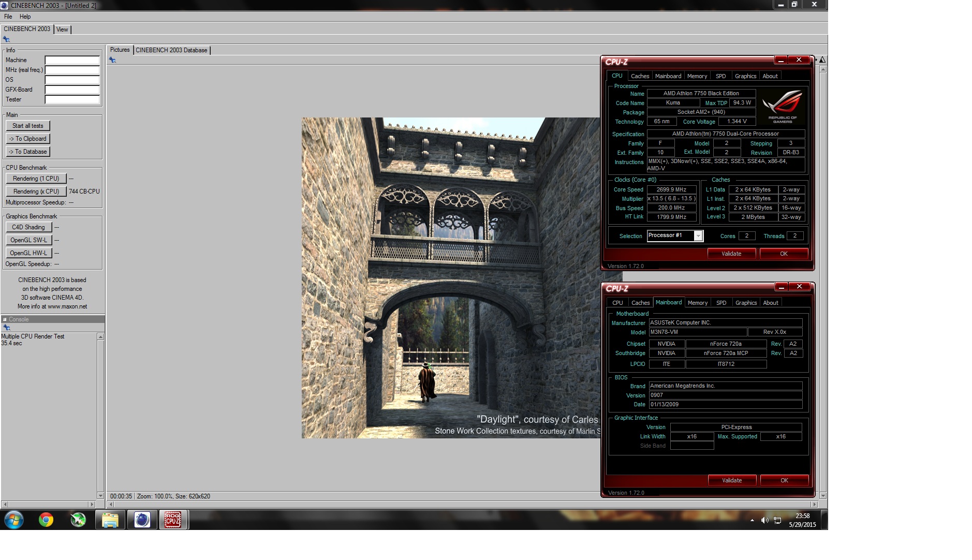This screenshot has height=560, width=972.
Task: Click OK in upper CPU-Z window
Action: click(784, 254)
